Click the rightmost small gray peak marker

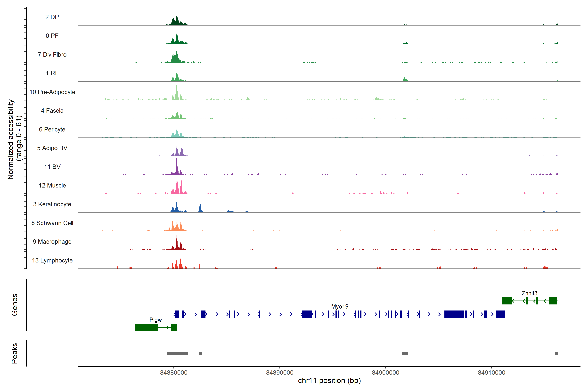pos(556,353)
